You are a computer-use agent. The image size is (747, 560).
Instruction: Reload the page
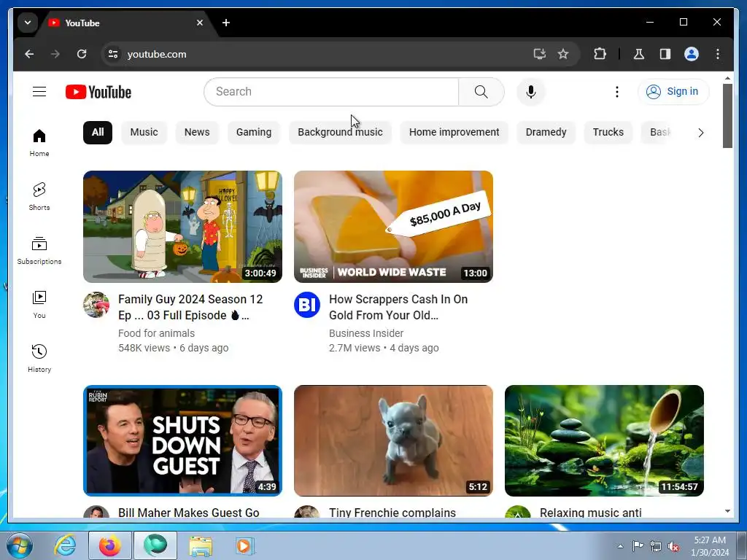pyautogui.click(x=82, y=54)
